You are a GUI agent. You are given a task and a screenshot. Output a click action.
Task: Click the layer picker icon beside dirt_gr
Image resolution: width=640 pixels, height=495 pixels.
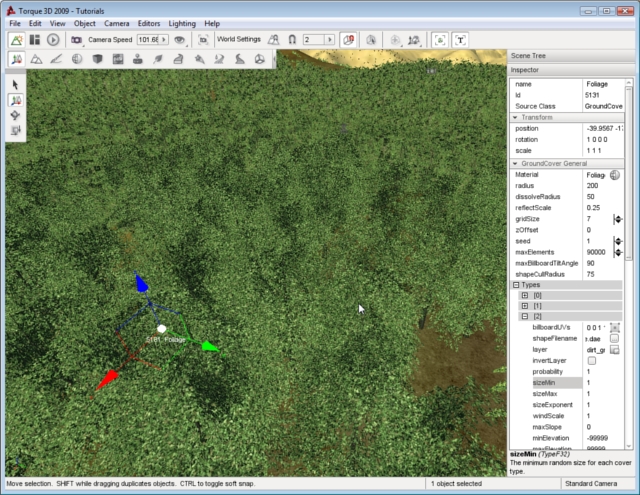pyautogui.click(x=616, y=350)
